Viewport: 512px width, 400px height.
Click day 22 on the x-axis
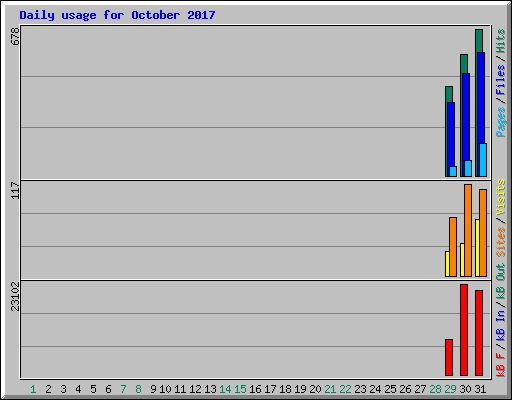coord(345,389)
